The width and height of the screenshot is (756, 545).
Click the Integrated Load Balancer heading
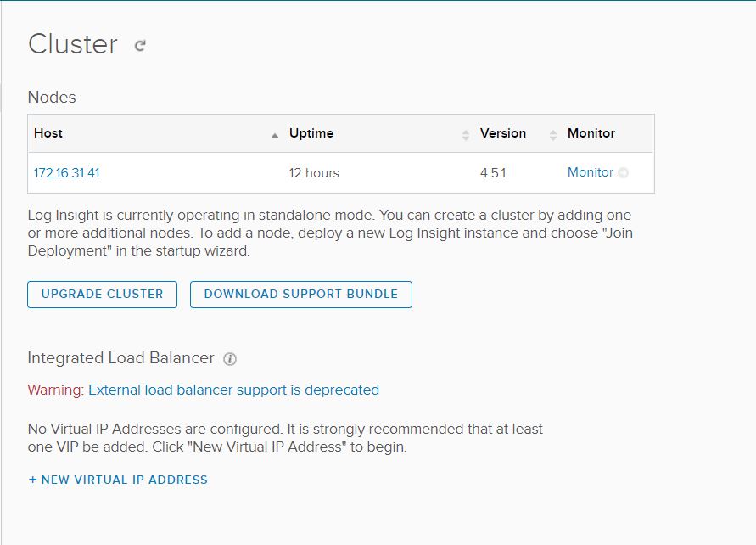(x=121, y=358)
